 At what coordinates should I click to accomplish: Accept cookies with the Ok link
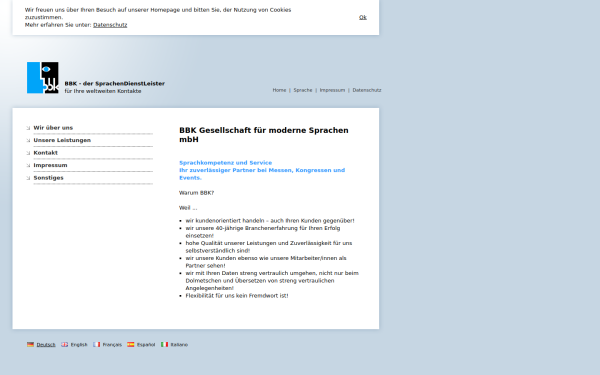pos(363,17)
